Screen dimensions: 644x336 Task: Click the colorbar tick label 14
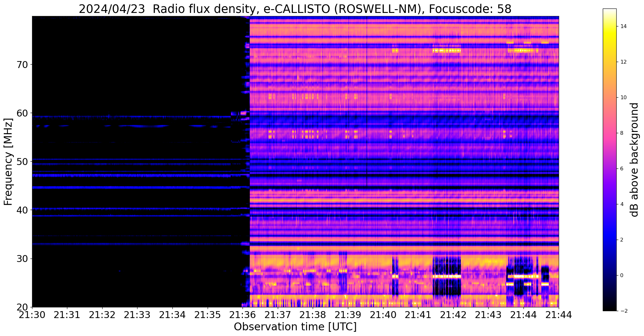click(x=623, y=26)
